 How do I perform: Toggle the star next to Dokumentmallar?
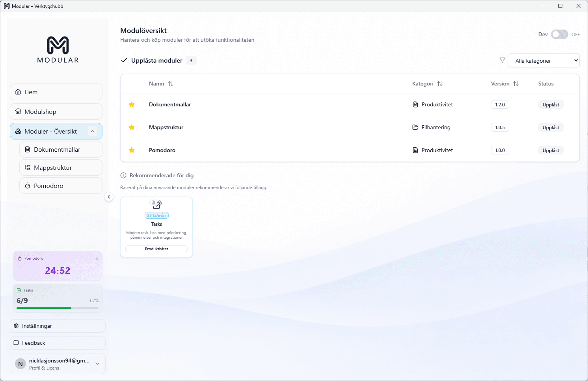(132, 104)
